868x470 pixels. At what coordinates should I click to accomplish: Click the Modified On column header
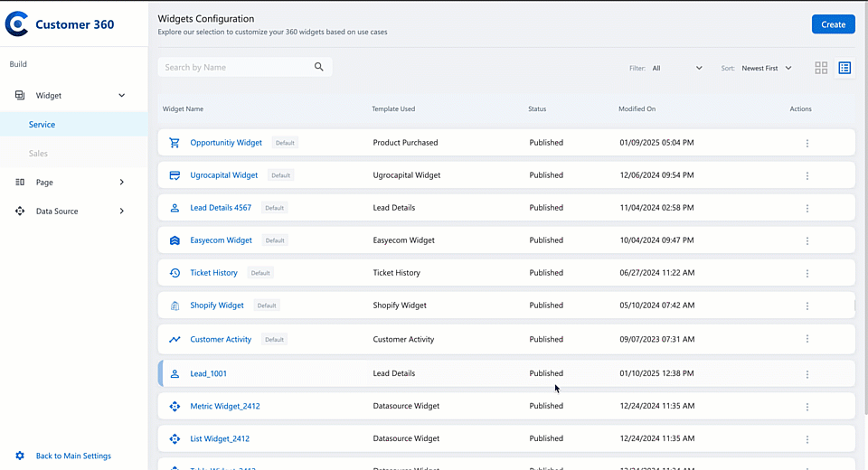pos(637,108)
